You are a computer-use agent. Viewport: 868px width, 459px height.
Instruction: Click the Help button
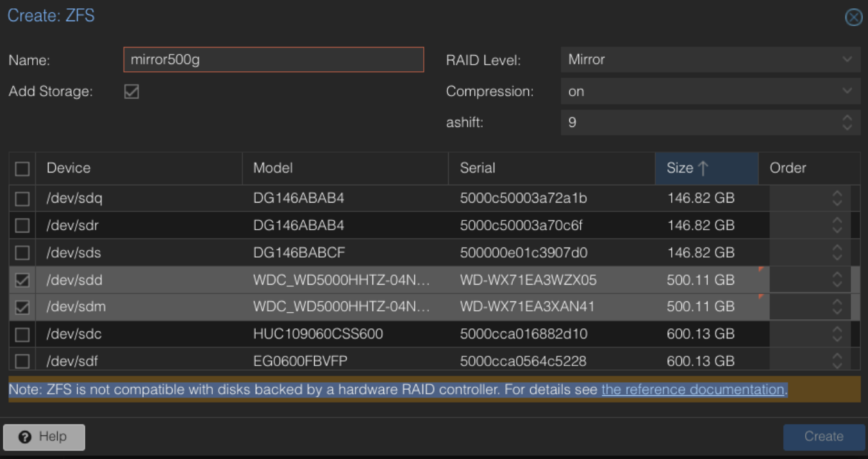click(x=44, y=437)
